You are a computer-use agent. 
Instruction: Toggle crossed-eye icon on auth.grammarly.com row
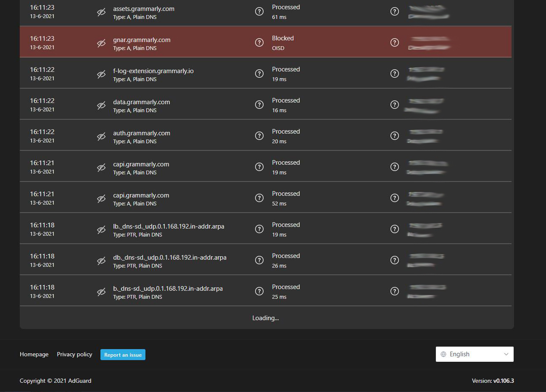click(x=101, y=136)
